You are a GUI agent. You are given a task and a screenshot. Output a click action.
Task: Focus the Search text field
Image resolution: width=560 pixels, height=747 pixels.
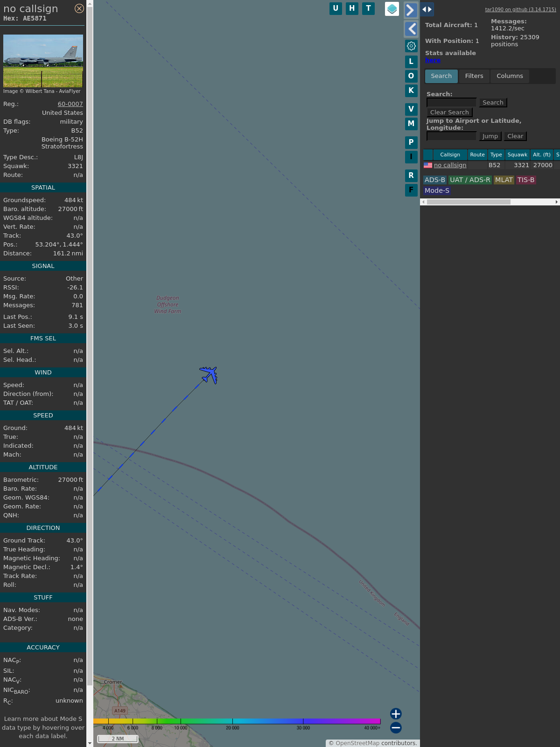point(451,102)
